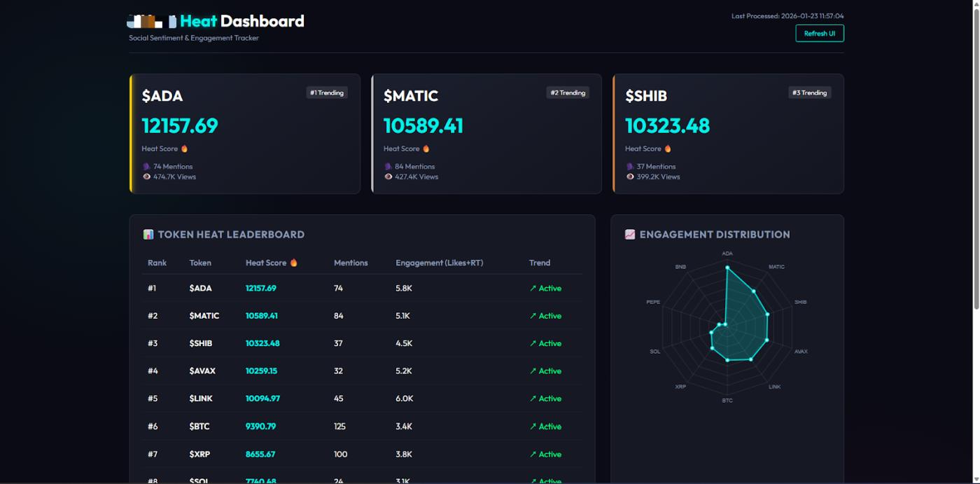Click the AVAX label on the radar chart
The height and width of the screenshot is (484, 980).
click(x=801, y=352)
